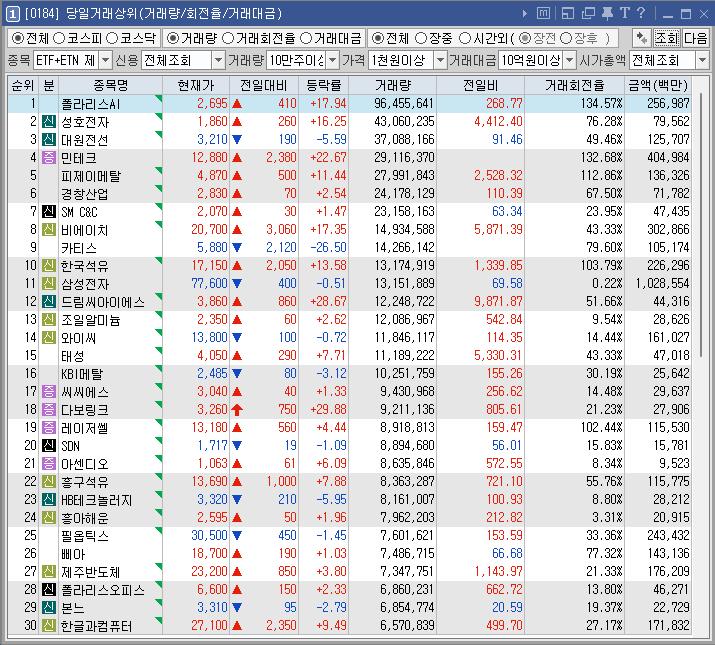Click the T font size icon in title bar
Viewport: 715px width, 645px height.
[x=624, y=13]
